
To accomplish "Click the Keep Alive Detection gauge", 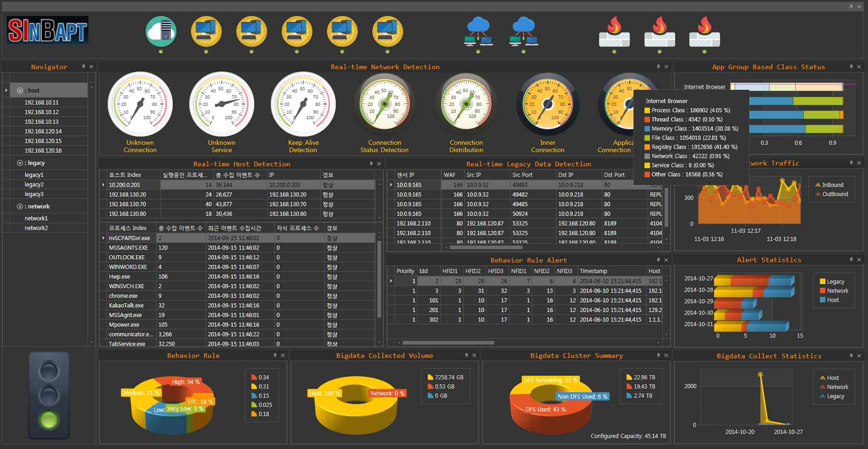I will pyautogui.click(x=303, y=105).
